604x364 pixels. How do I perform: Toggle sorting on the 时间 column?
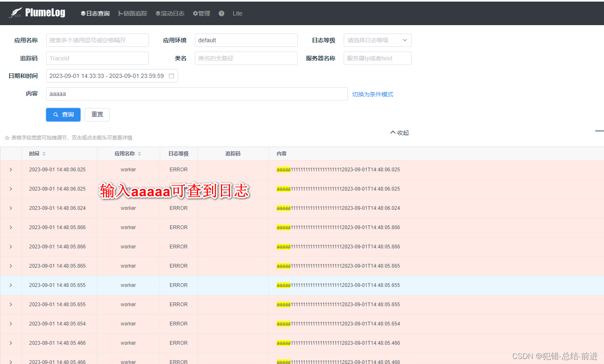[44, 153]
